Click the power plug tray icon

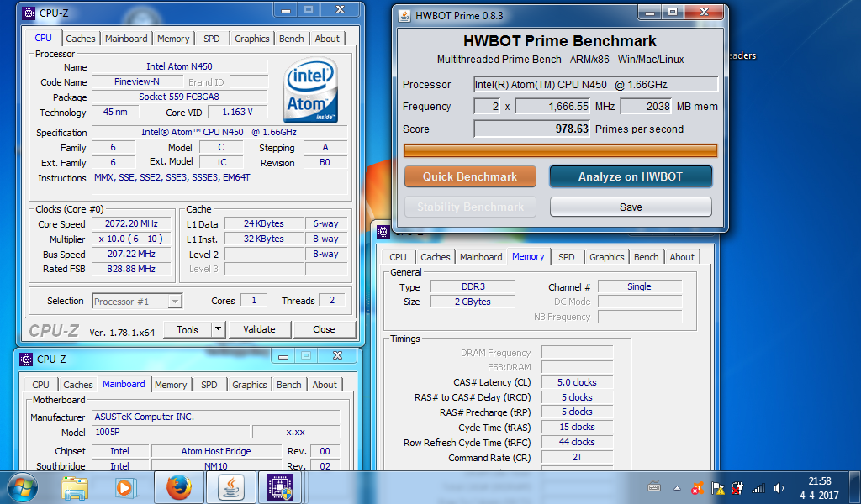click(738, 487)
